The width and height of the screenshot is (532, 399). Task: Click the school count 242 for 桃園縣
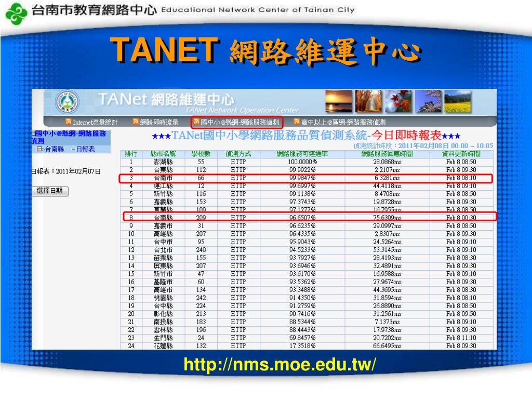pyautogui.click(x=201, y=298)
